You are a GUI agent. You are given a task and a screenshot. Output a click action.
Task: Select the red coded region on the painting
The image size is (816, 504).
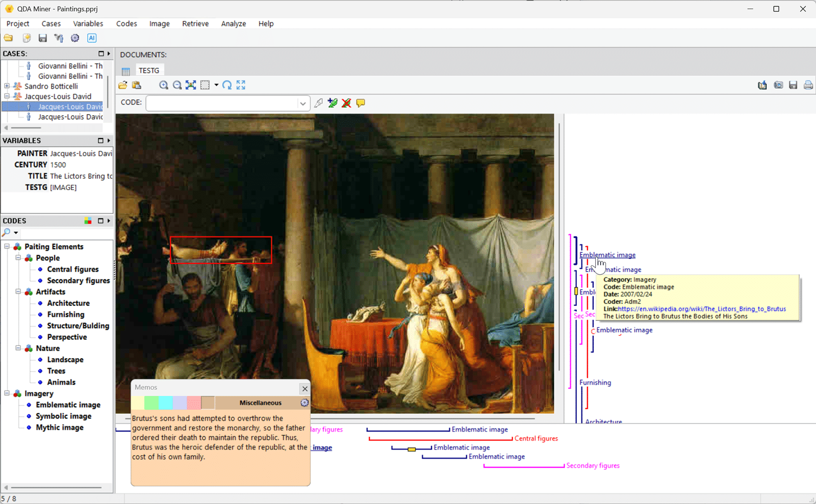point(221,250)
